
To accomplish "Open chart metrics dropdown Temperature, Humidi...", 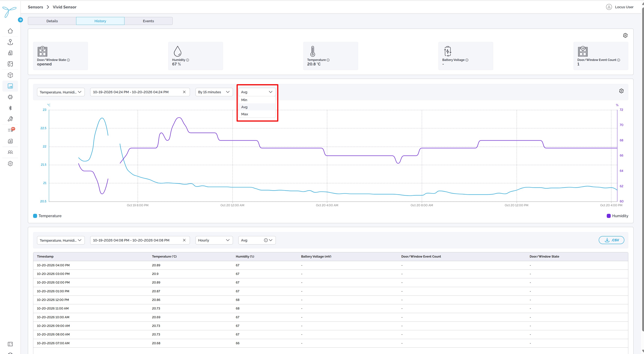I will 61,92.
